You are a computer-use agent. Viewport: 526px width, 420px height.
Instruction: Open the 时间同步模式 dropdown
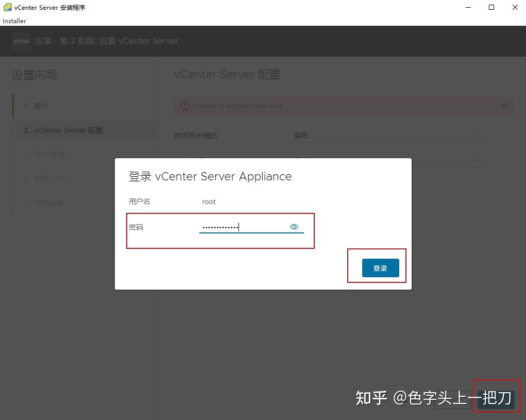(386, 135)
